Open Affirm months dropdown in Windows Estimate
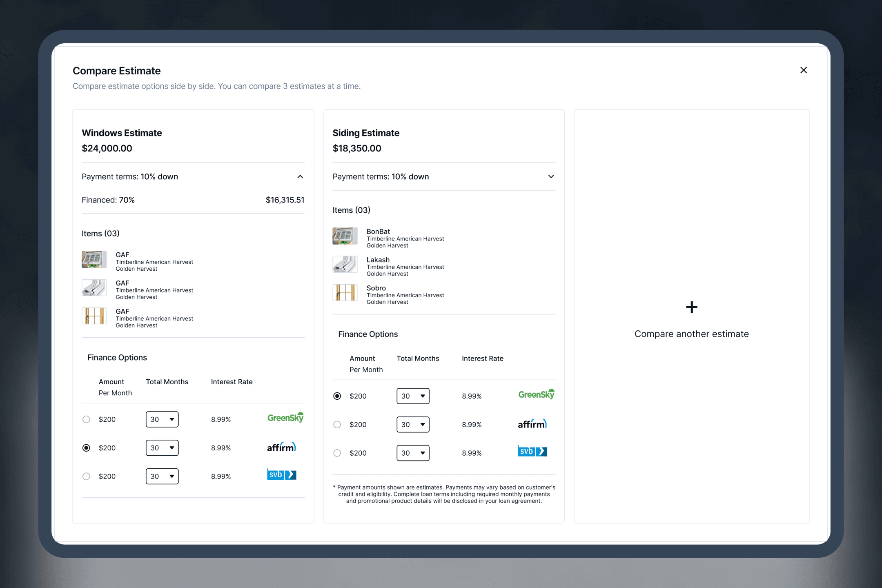The width and height of the screenshot is (882, 588). (162, 448)
